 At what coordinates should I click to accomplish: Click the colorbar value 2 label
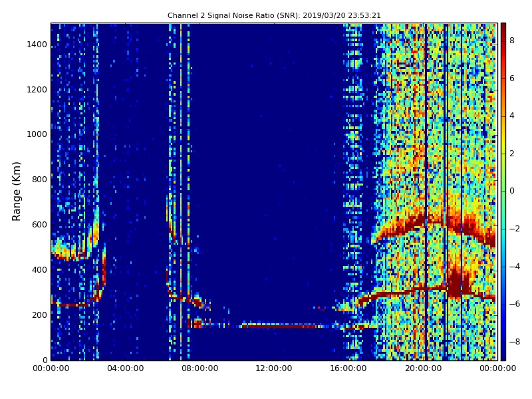click(512, 154)
